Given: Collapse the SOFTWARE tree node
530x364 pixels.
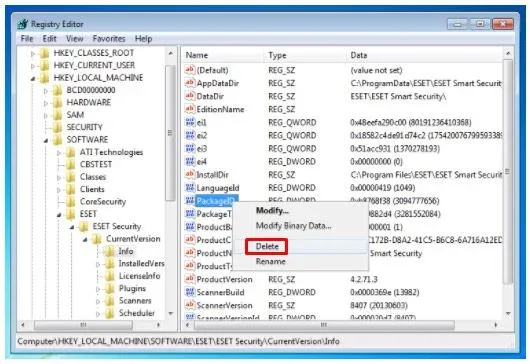Looking at the screenshot, I should pyautogui.click(x=46, y=140).
